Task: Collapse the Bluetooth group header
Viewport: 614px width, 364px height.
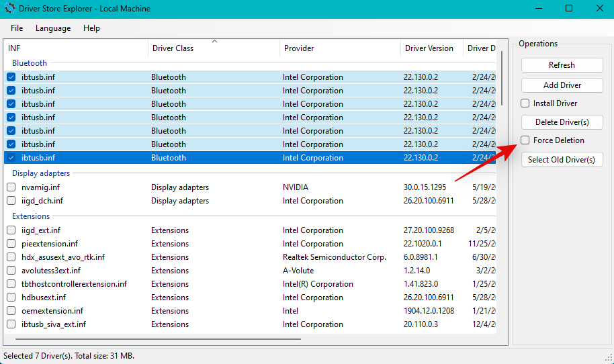Action: [x=30, y=63]
